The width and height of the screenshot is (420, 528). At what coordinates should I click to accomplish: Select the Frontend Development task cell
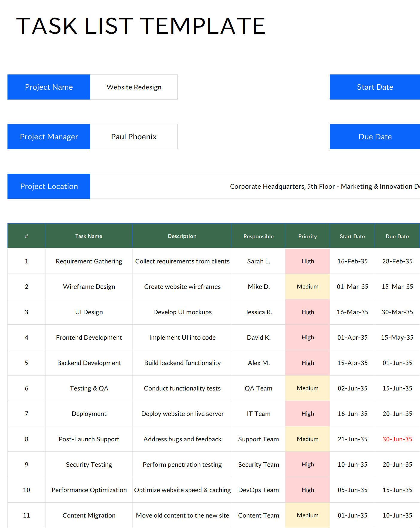tap(89, 338)
